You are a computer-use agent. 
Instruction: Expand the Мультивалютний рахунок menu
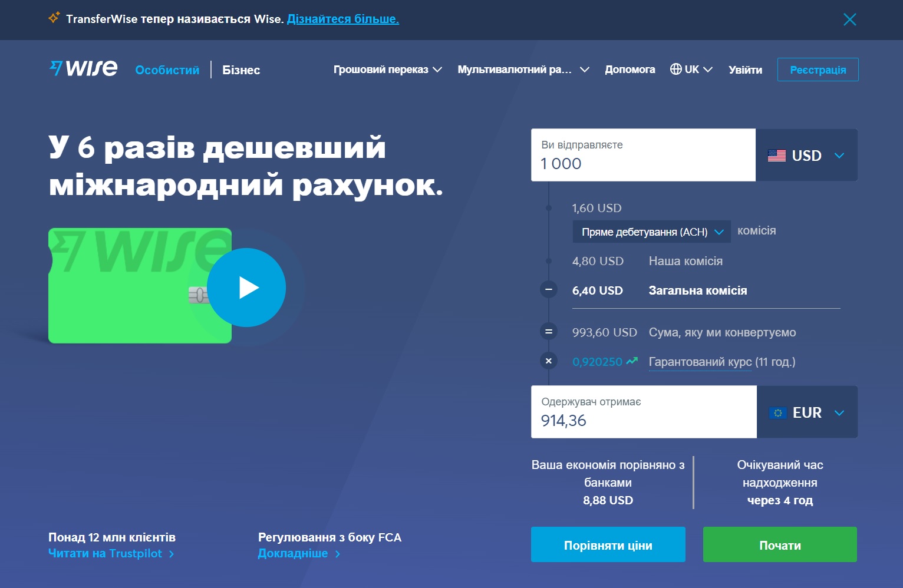point(523,70)
